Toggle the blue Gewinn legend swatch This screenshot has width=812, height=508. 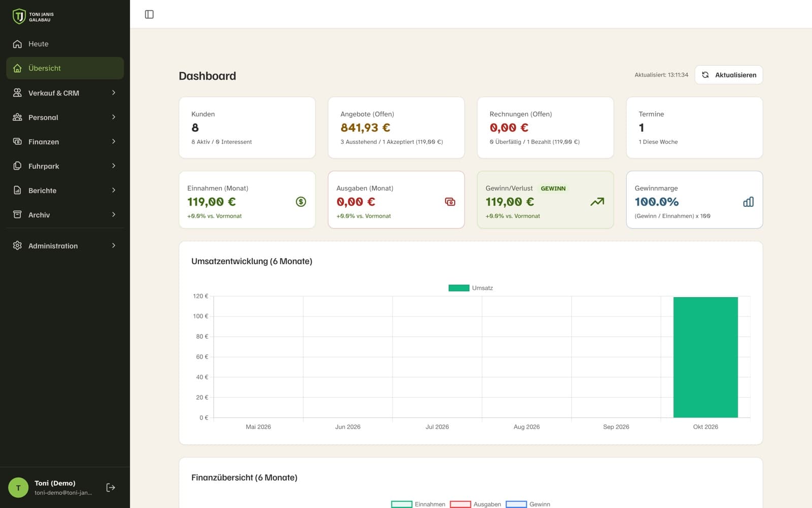[516, 504]
